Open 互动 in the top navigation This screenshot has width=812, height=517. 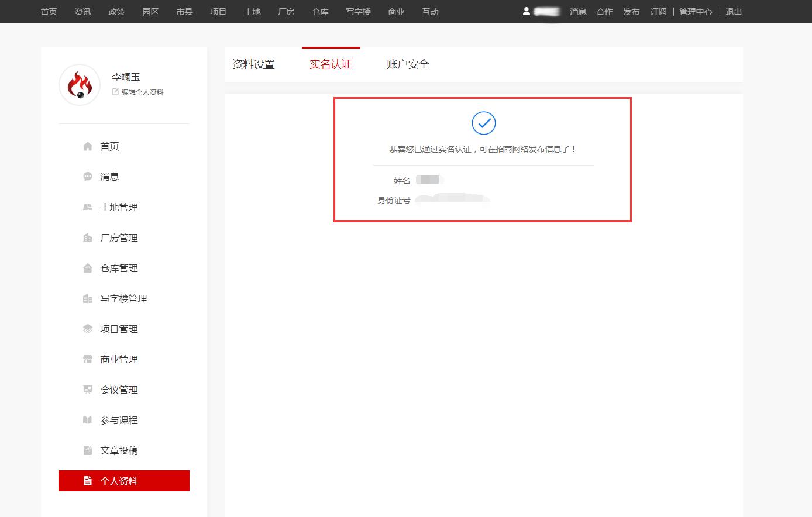coord(430,12)
